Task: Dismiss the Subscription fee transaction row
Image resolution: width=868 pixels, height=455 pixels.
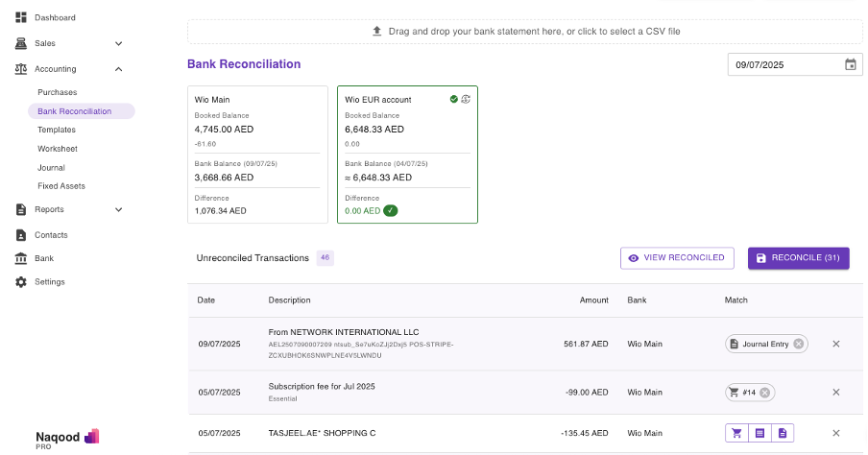Action: (x=835, y=392)
